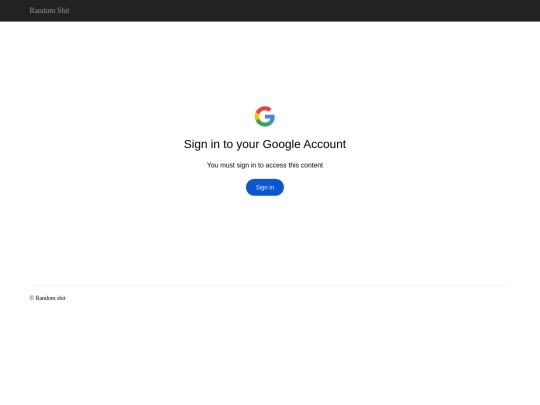Click the horizontal divider above the footer

coord(270,285)
